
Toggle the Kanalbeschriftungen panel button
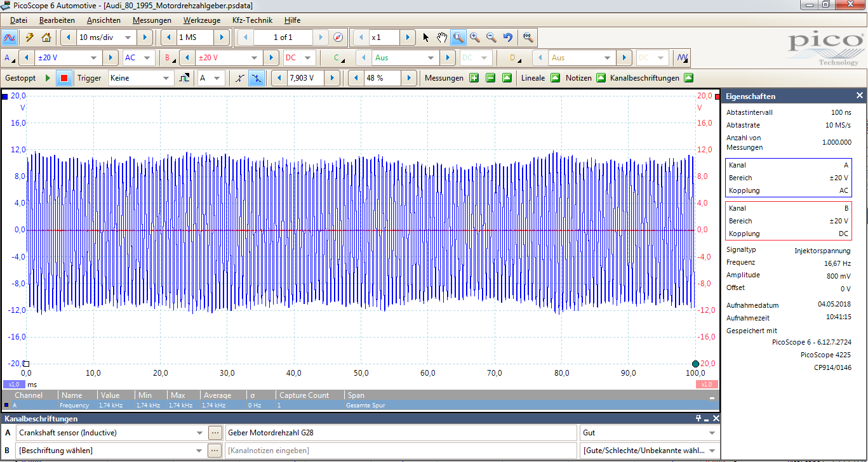click(688, 78)
